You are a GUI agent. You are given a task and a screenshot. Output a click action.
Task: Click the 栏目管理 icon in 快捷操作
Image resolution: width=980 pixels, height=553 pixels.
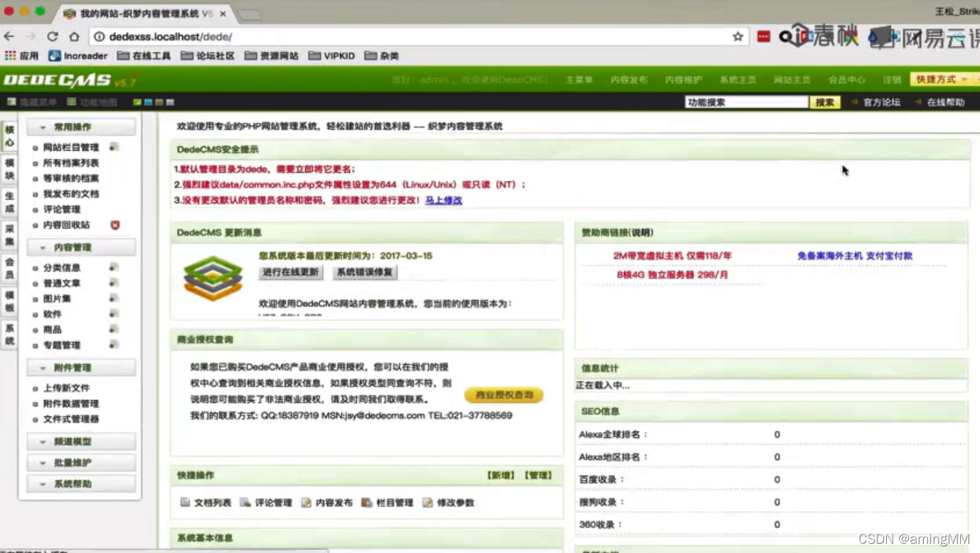point(367,503)
